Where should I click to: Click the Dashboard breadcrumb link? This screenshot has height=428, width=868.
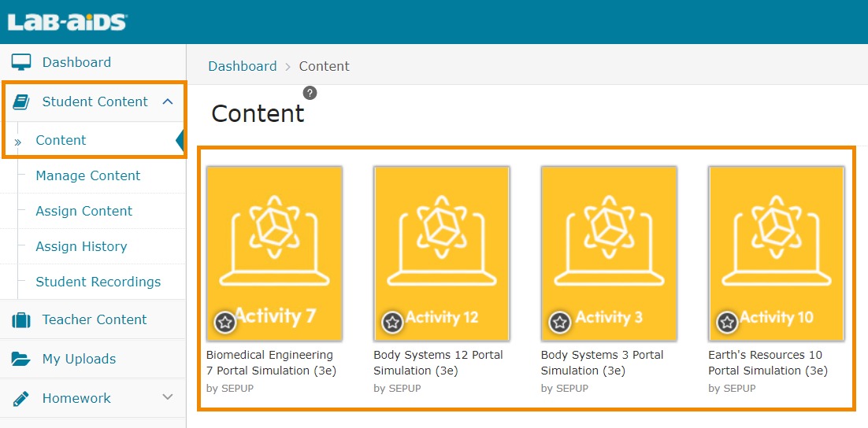[x=243, y=66]
